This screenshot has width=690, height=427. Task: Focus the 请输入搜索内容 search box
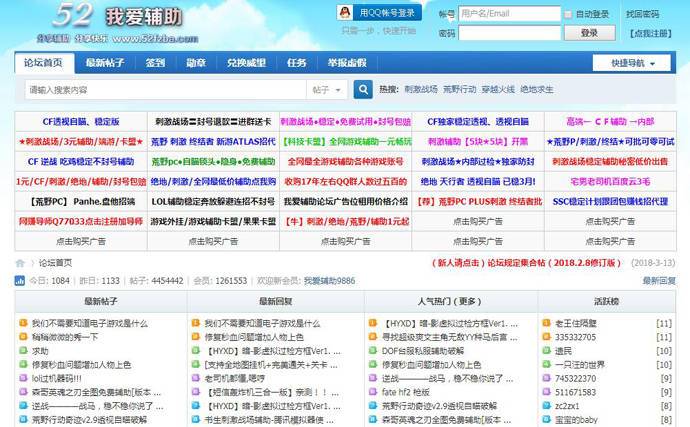pyautogui.click(x=165, y=89)
